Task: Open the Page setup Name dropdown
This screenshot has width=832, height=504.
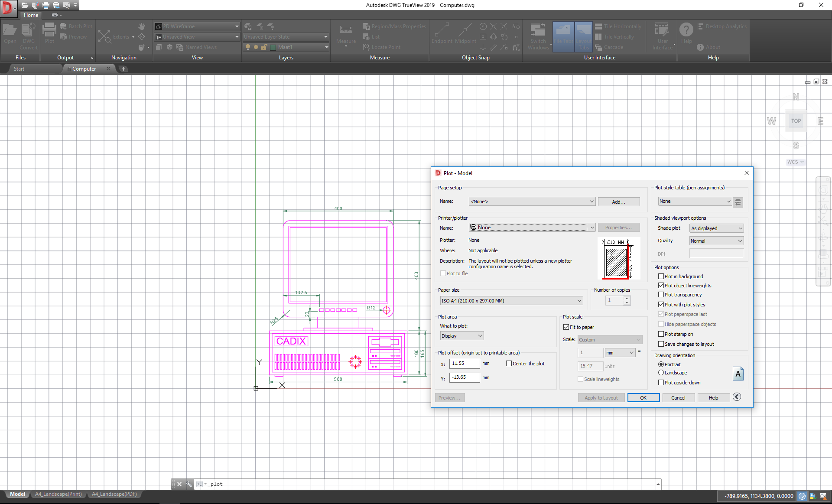Action: [532, 202]
